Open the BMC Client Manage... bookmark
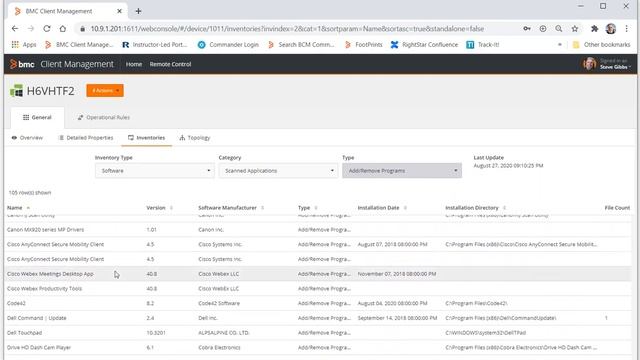Image resolution: width=640 pixels, height=360 pixels. pos(79,44)
